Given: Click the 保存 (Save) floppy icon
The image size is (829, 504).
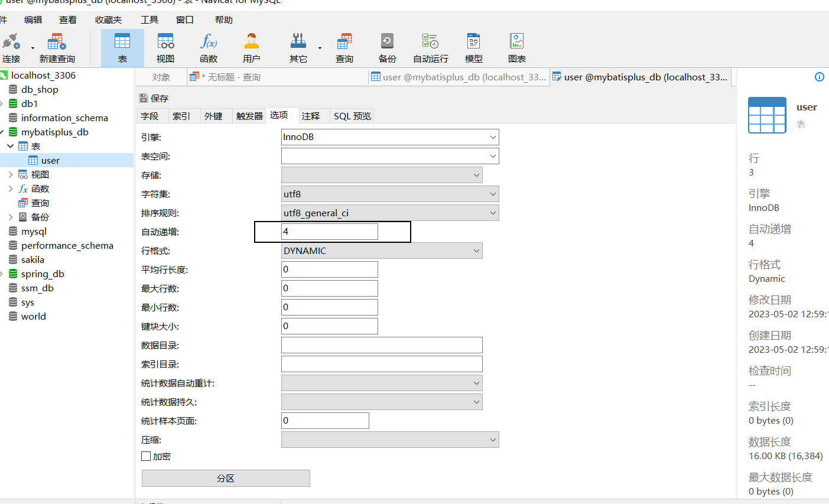Looking at the screenshot, I should [143, 98].
